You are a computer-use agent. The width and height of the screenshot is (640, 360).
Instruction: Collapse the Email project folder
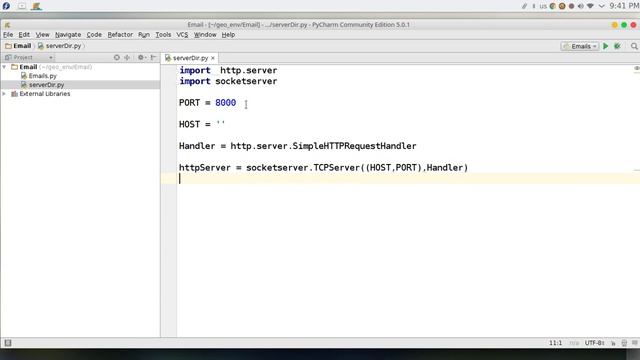point(4,67)
